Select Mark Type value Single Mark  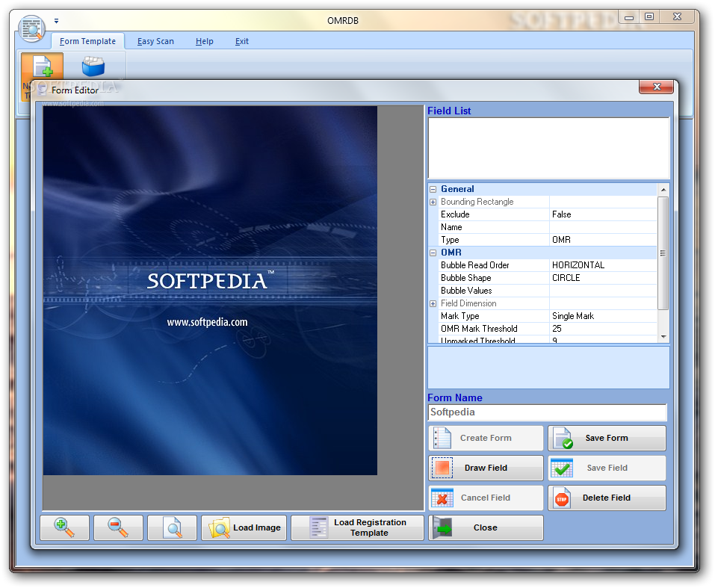coord(603,316)
